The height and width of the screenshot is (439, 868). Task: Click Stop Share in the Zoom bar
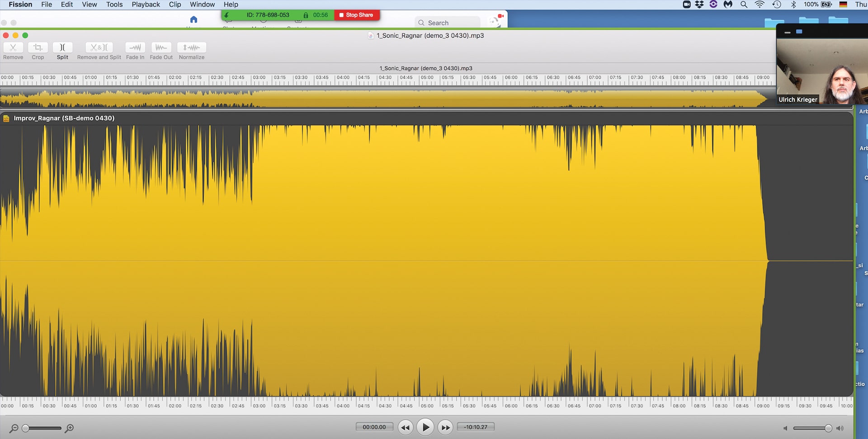click(x=356, y=15)
